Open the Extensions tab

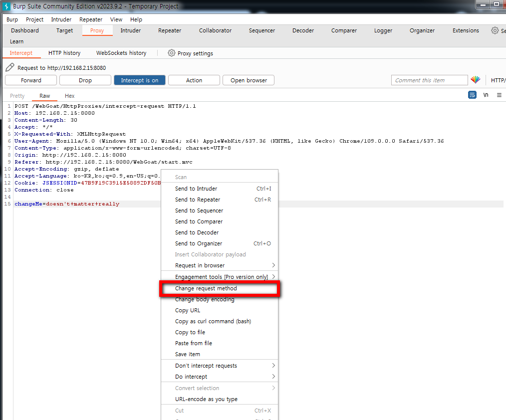click(x=466, y=30)
